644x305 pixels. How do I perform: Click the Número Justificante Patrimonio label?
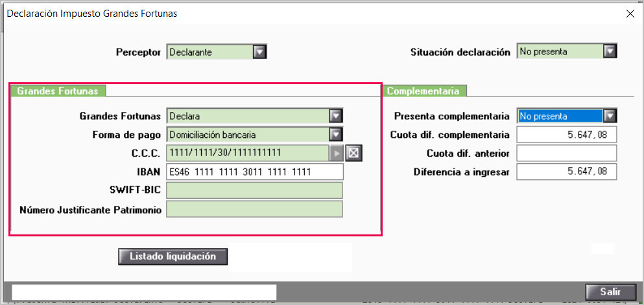point(90,210)
